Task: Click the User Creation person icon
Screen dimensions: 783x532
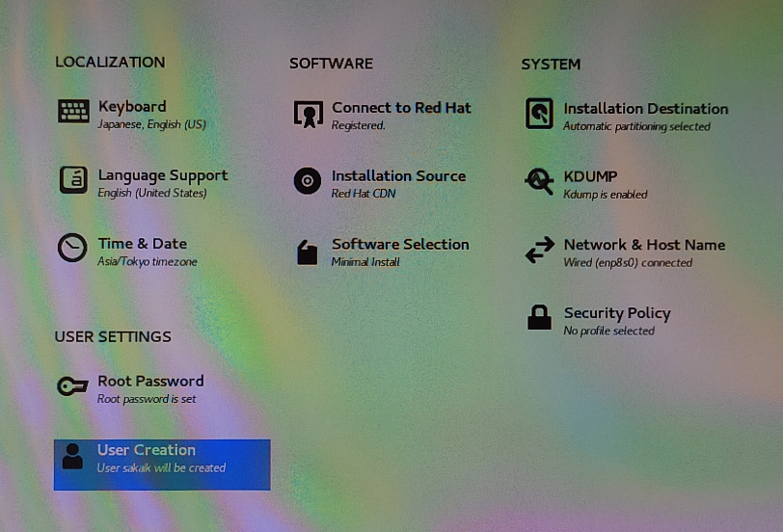Action: (72, 456)
